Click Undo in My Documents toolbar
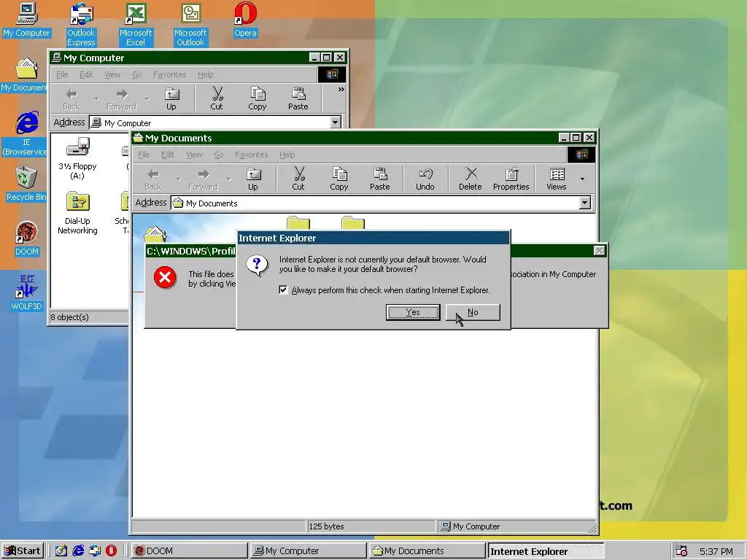747x560 pixels. (425, 179)
